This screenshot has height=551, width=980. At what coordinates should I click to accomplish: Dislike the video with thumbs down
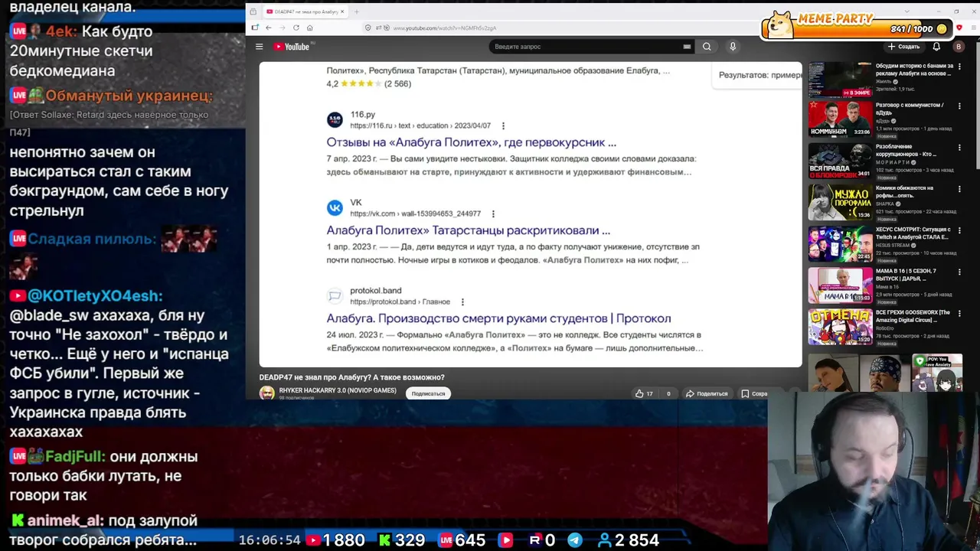[x=668, y=393]
